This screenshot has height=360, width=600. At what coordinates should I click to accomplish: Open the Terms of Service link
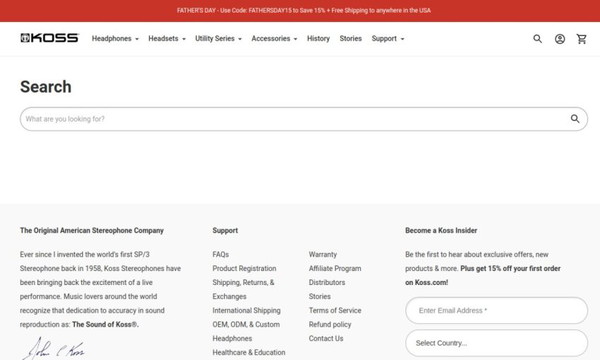tap(335, 310)
